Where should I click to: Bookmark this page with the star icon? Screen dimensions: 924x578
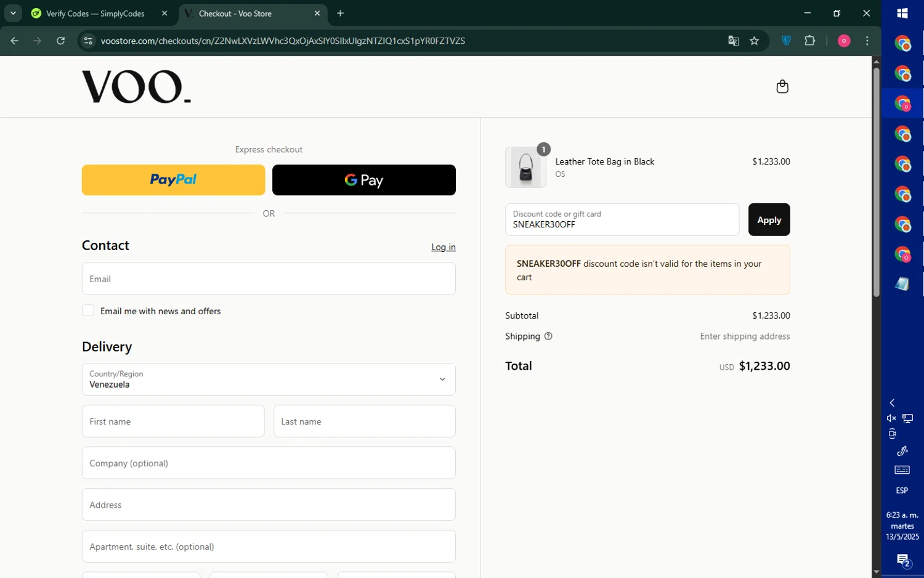pos(754,41)
